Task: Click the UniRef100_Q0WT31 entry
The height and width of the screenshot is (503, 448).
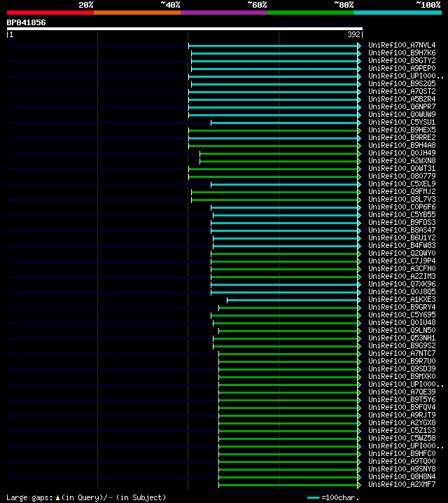Action: pos(402,168)
